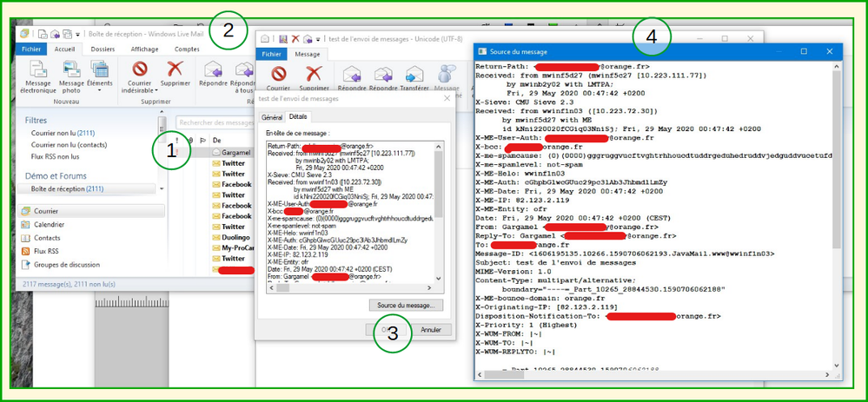Expand the Éléments dropdown in the ribbon
Screen dimensions: 868x402
coord(101,89)
